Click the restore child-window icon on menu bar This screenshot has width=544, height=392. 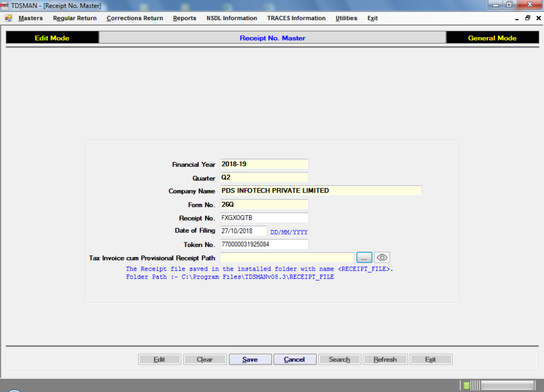coord(527,18)
